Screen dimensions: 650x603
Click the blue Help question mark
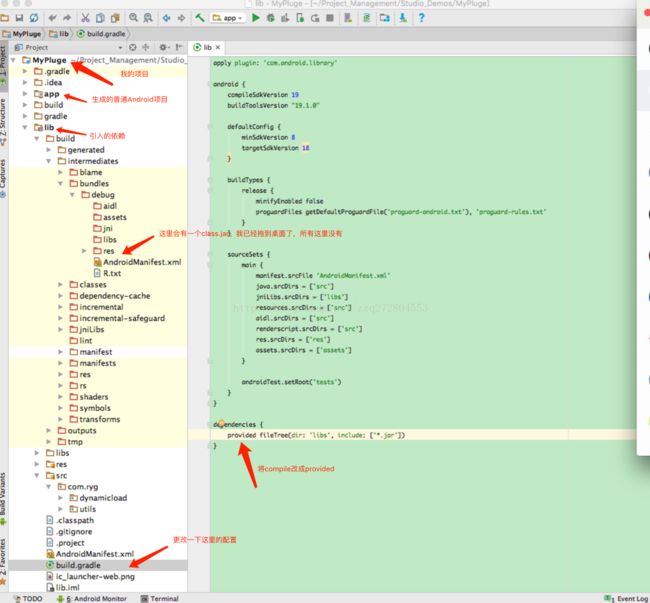(421, 18)
